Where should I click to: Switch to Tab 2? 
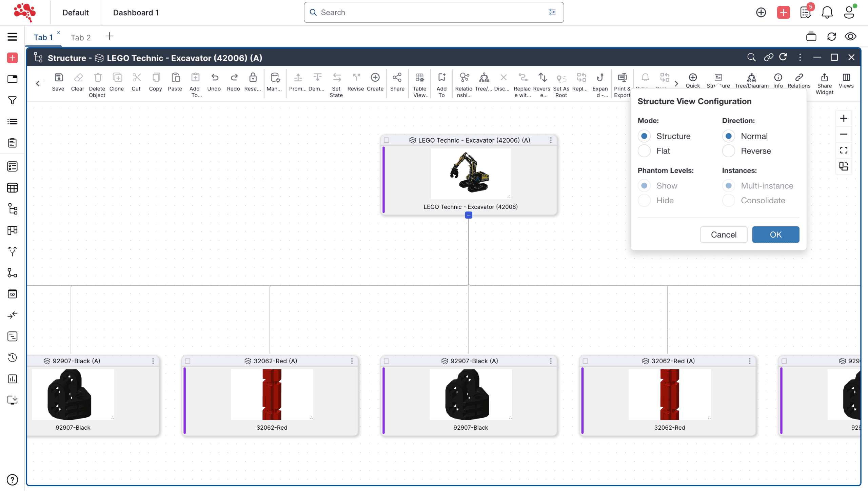coord(81,38)
